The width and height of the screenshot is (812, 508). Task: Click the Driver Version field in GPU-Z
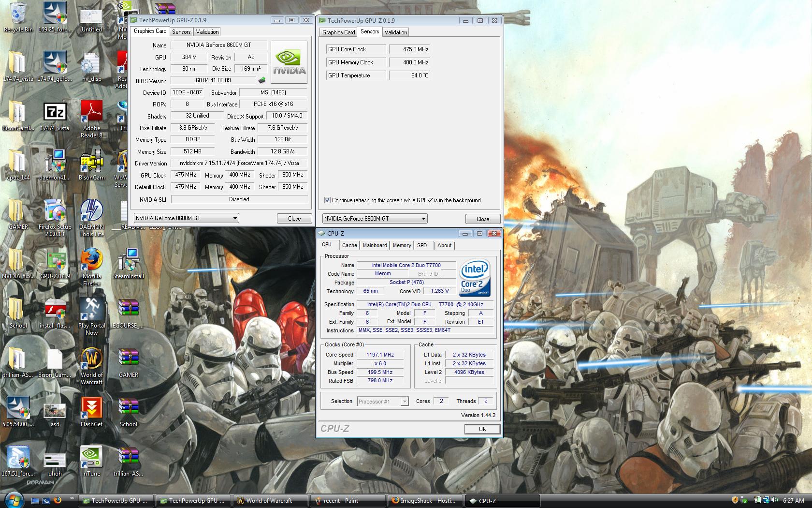point(239,163)
